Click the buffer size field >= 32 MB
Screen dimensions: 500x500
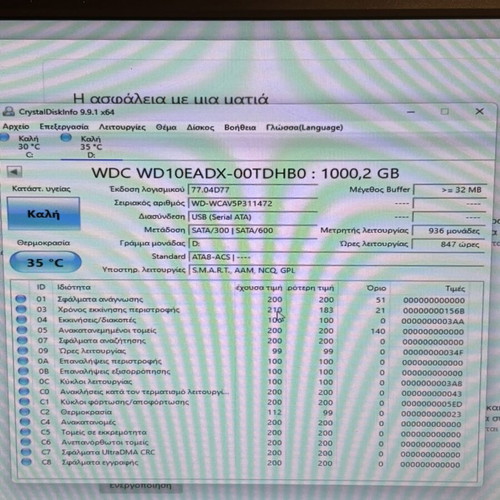(x=450, y=190)
